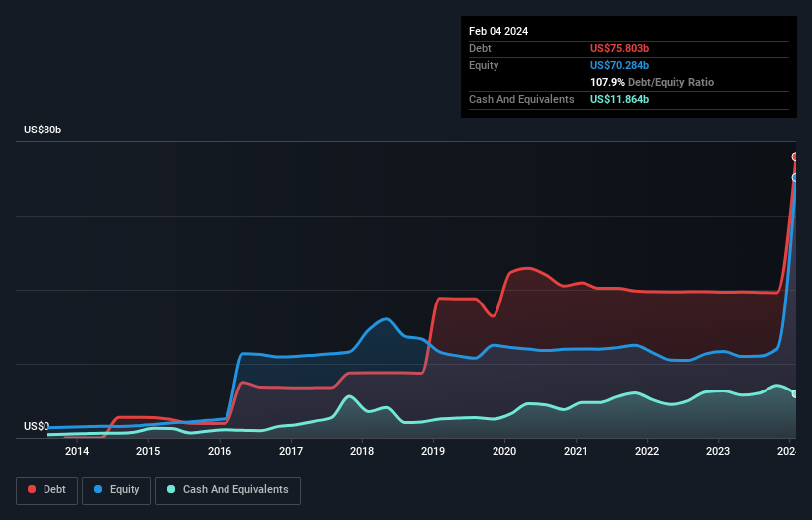Click the 2019 x-axis label
Image resolution: width=812 pixels, height=520 pixels.
tap(433, 451)
